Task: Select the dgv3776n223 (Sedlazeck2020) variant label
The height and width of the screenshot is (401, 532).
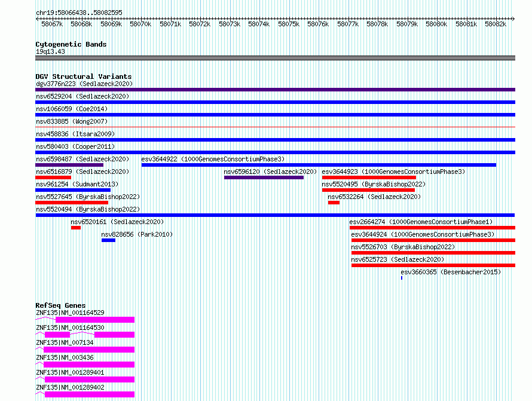Action: pyautogui.click(x=84, y=84)
